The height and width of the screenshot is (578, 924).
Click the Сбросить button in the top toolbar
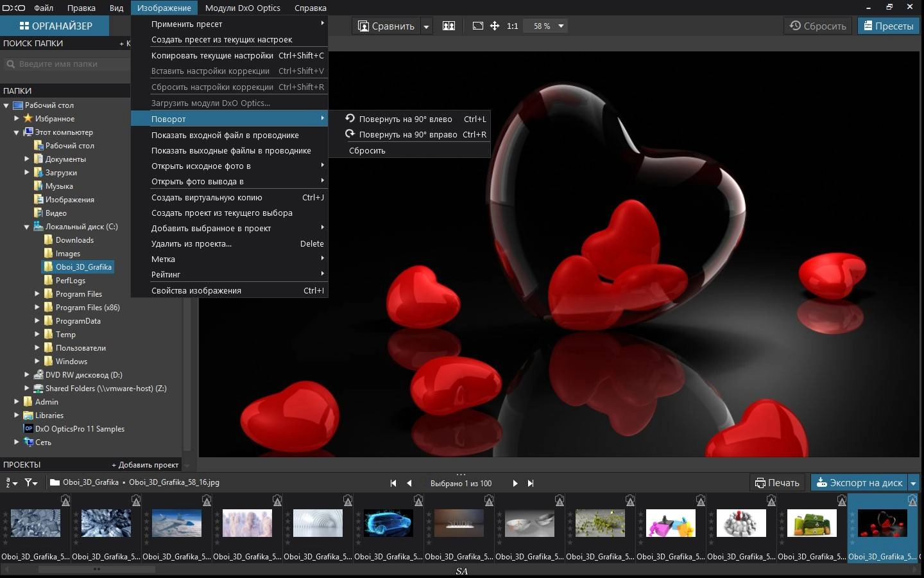pos(818,26)
